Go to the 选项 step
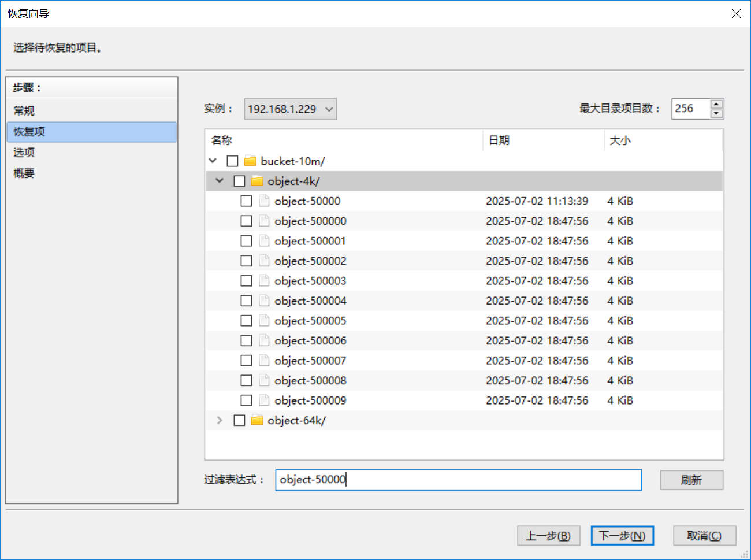This screenshot has height=560, width=751. click(24, 153)
